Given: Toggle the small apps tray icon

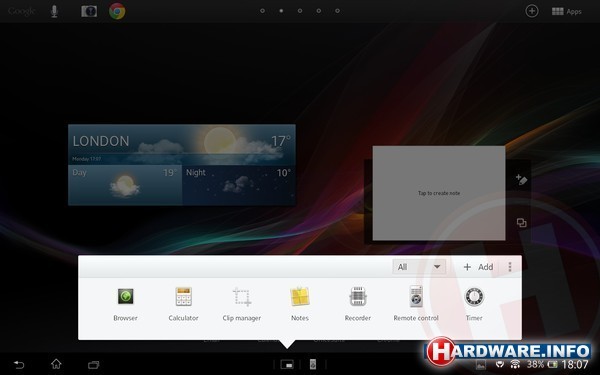Looking at the screenshot, I should point(287,364).
